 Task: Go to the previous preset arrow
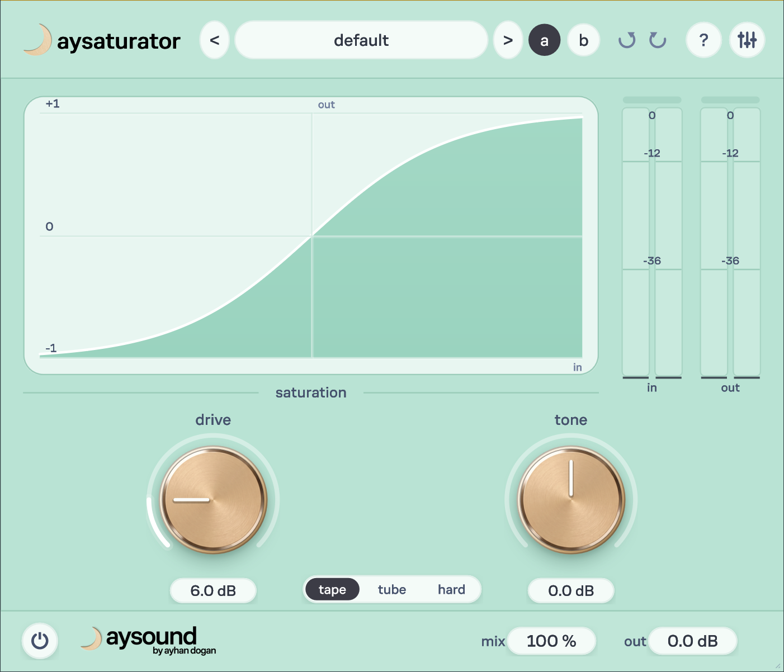click(215, 40)
